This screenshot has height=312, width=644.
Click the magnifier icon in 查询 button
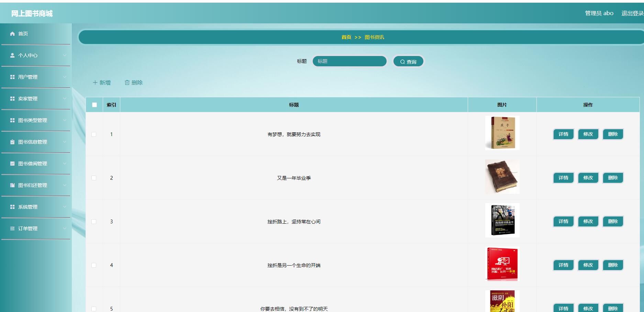[x=402, y=62]
